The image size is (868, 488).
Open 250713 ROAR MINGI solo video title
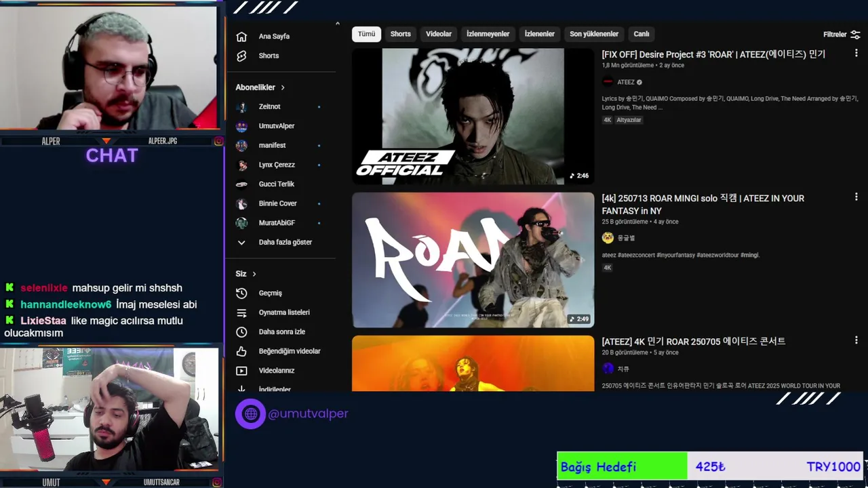pyautogui.click(x=703, y=205)
